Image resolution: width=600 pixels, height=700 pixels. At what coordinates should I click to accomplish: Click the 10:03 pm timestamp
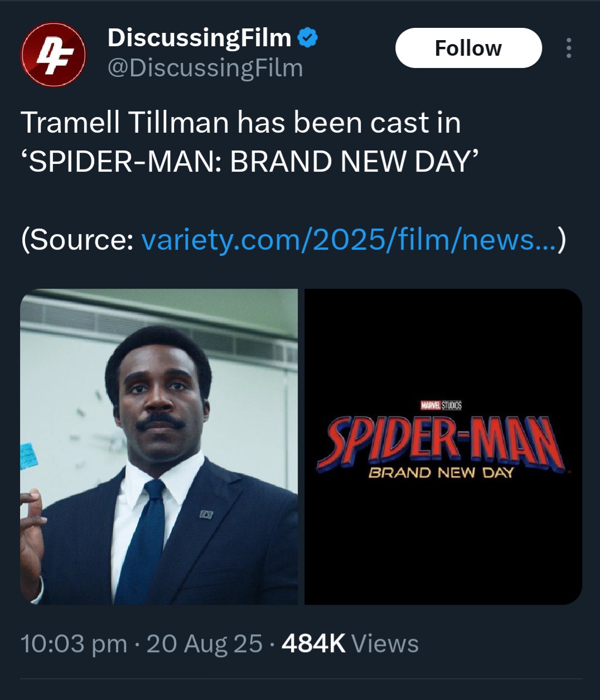[74, 644]
